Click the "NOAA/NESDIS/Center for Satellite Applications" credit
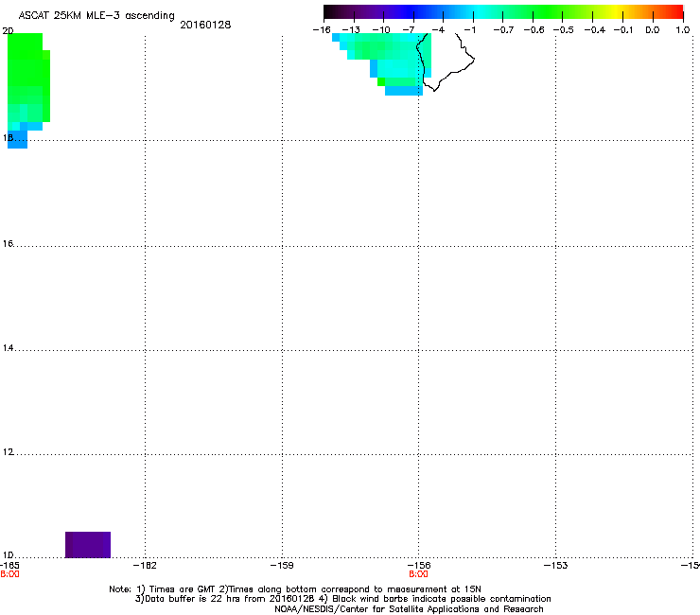Screen dimensions: 700x615 (409, 609)
